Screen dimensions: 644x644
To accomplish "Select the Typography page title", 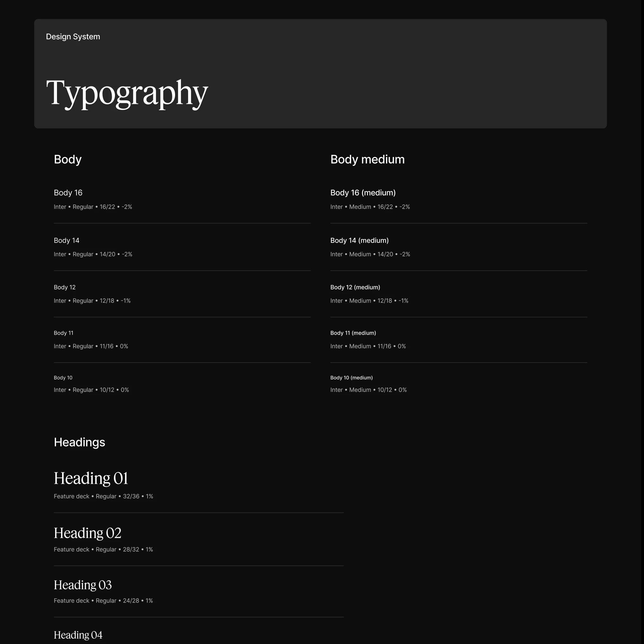I will click(x=128, y=94).
